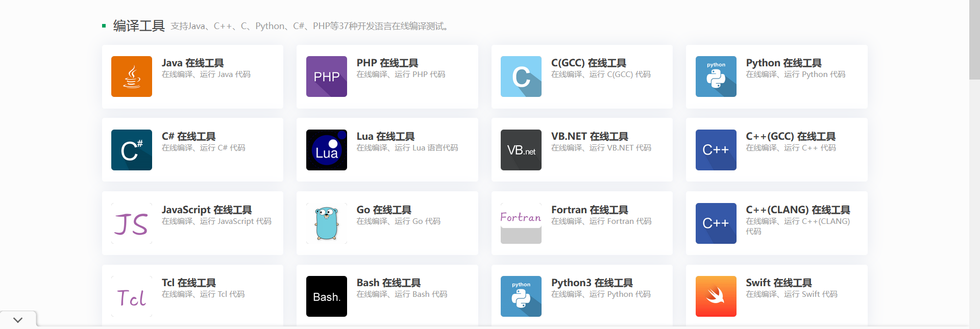Open Fortran 在线工具 title link

590,210
